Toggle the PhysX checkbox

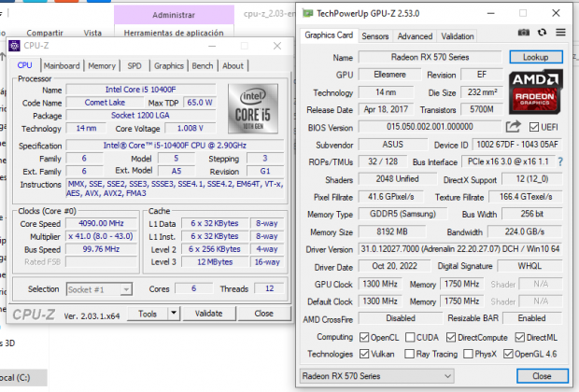[468, 354]
